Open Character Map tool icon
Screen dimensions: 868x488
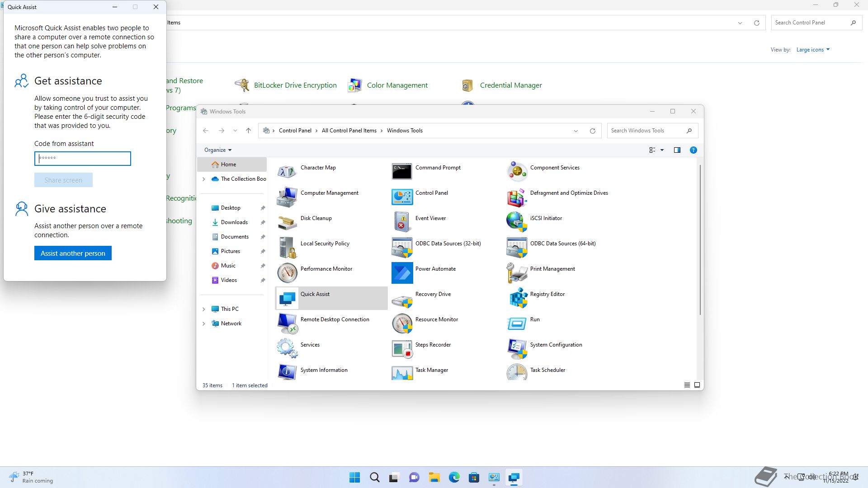point(287,172)
